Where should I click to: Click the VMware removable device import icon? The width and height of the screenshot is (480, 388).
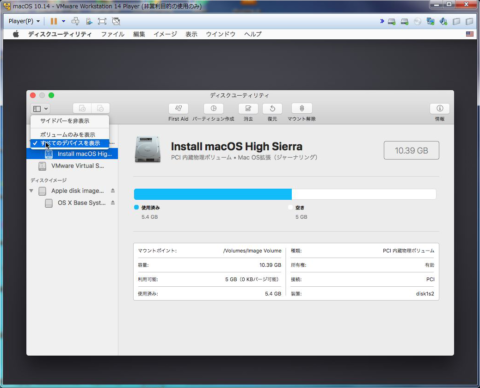[x=89, y=21]
